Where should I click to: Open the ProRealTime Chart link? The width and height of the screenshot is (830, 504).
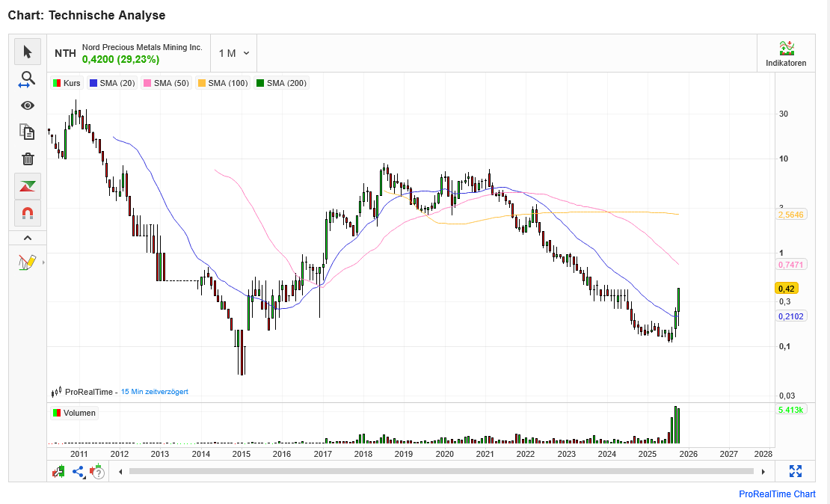(777, 494)
